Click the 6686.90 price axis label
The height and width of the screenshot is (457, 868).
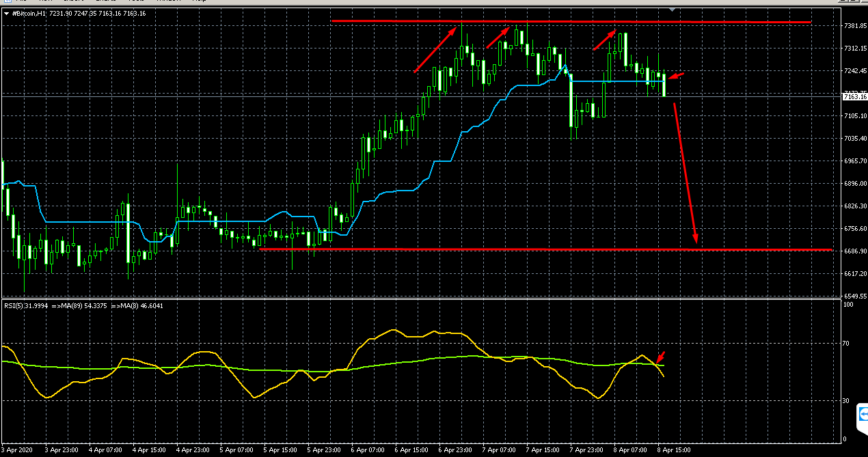coord(855,251)
